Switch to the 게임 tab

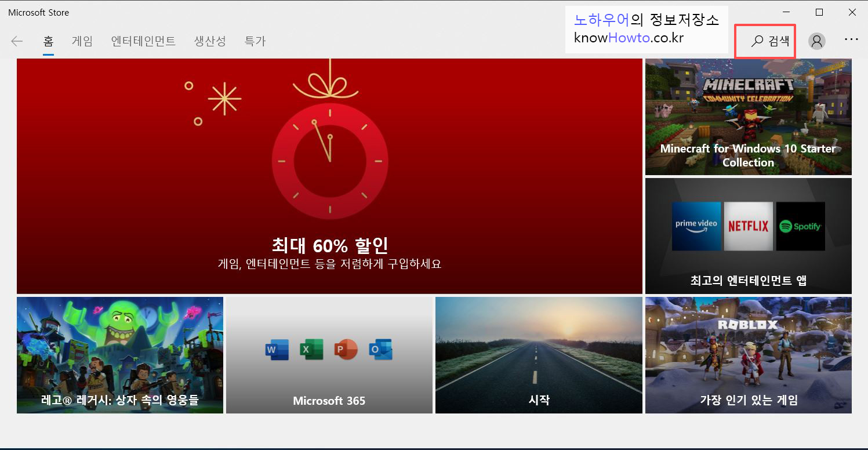(x=82, y=41)
